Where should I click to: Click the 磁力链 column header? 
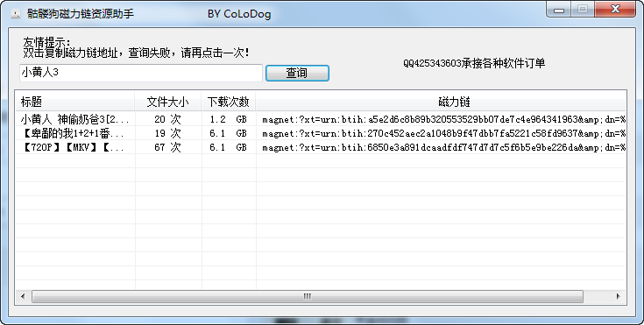(441, 102)
